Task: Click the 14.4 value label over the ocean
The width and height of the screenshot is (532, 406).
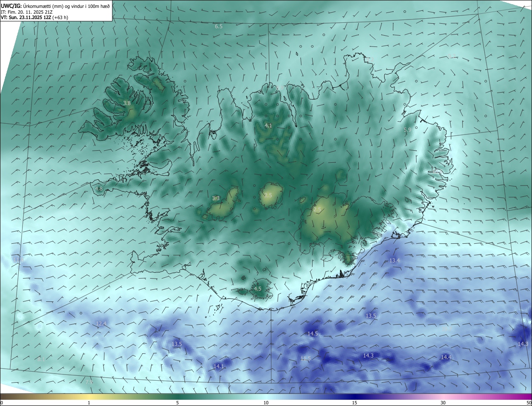Action: (446, 357)
